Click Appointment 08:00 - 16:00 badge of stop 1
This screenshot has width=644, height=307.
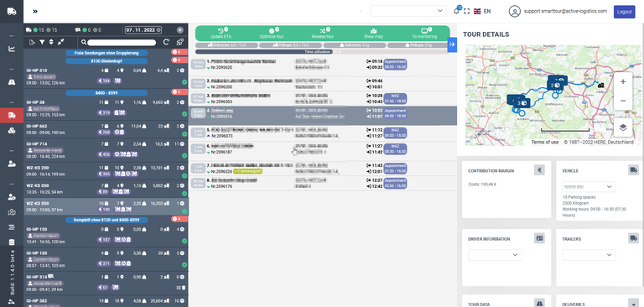395,64
